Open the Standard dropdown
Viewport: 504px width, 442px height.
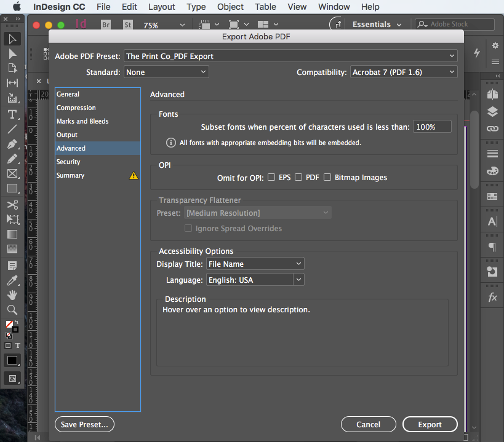(x=166, y=71)
